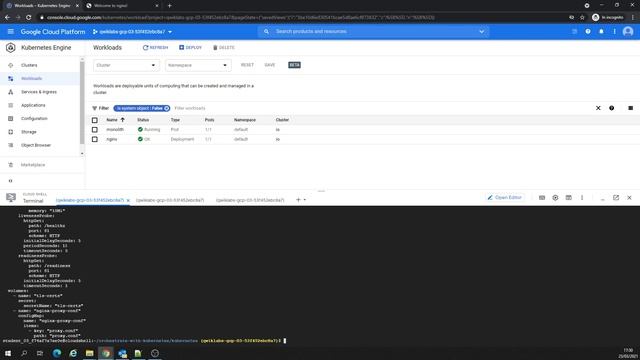Viewport: 640px width, 360px height.
Task: Open the Configuration sidebar item
Action: (x=34, y=118)
